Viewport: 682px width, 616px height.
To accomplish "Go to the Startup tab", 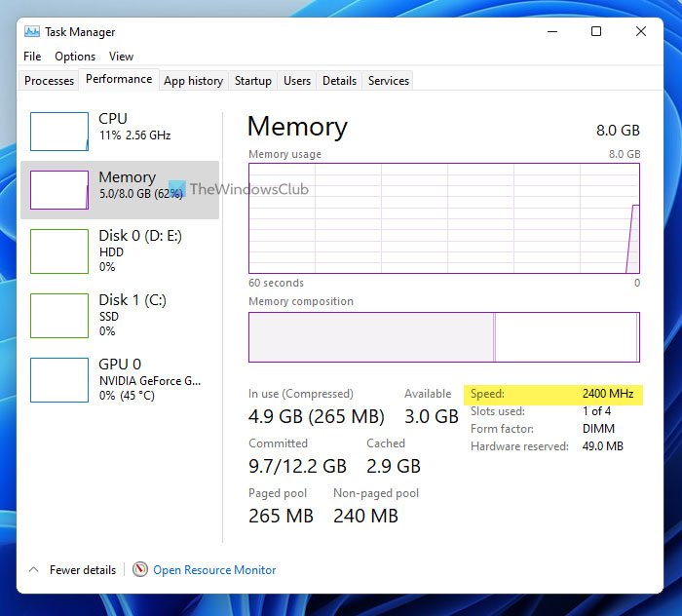I will click(252, 81).
